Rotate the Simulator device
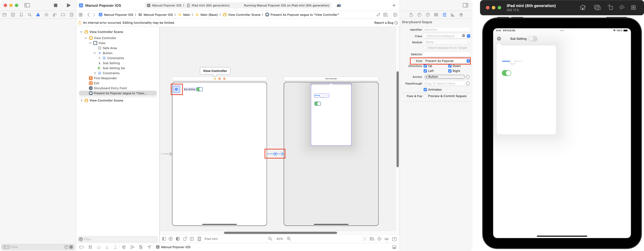This screenshot has width=644, height=251. pos(610,8)
